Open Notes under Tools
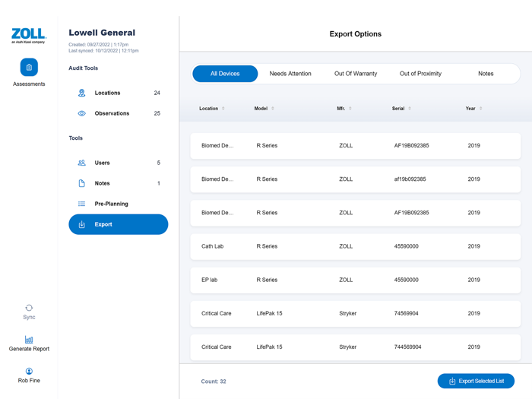 tap(119, 183)
